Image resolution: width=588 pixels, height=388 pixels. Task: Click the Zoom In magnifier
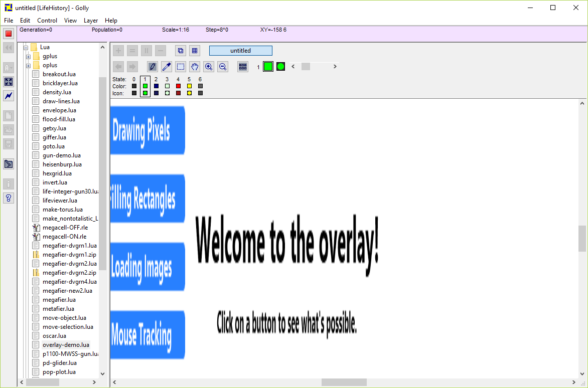(x=209, y=67)
